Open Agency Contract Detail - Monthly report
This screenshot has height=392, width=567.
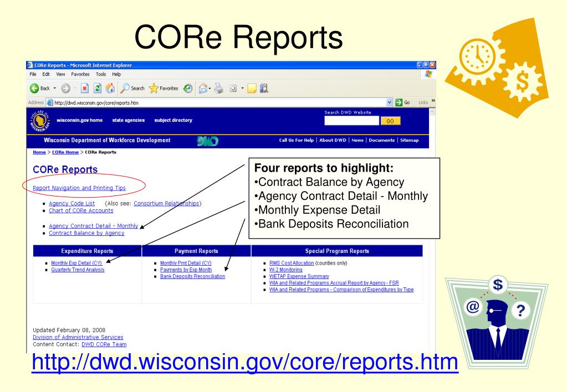pyautogui.click(x=93, y=226)
